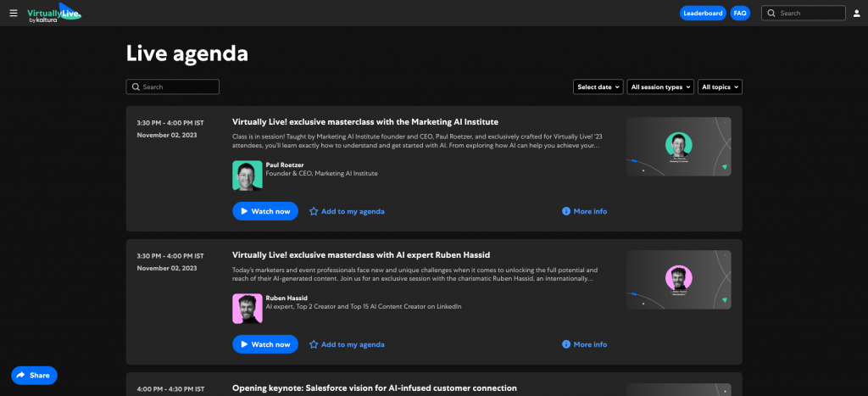Screen dimensions: 868x396
Task: Click the top-right header search box
Action: point(802,13)
